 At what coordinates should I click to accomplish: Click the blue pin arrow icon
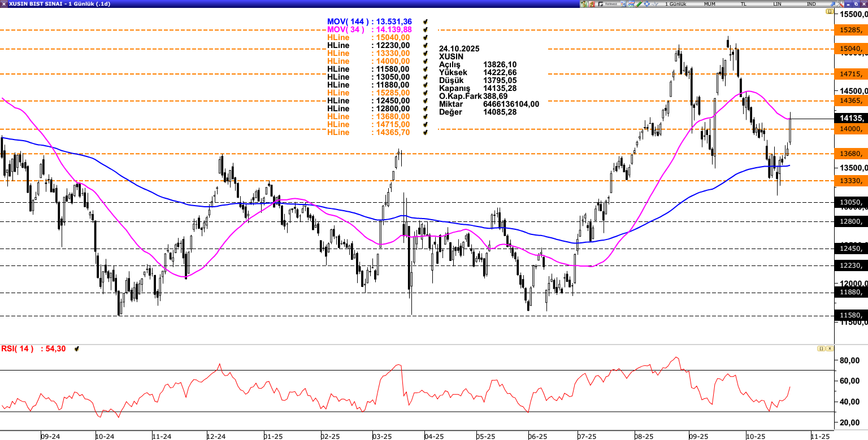tap(832, 4)
